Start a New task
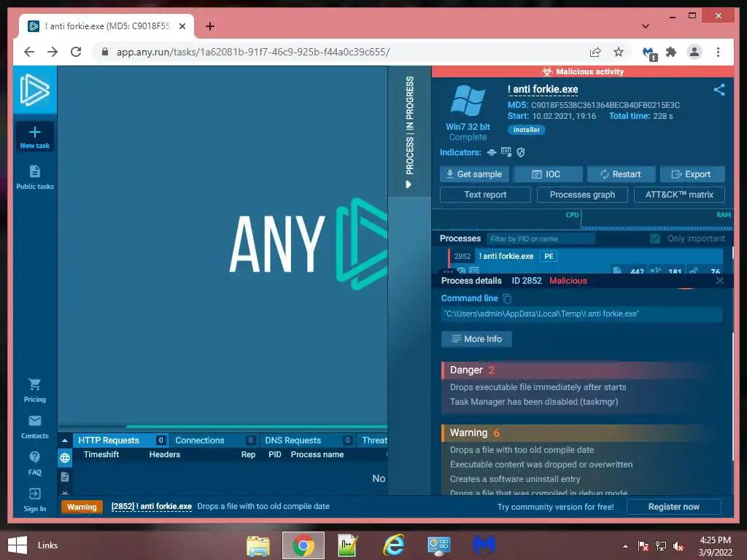 click(35, 137)
